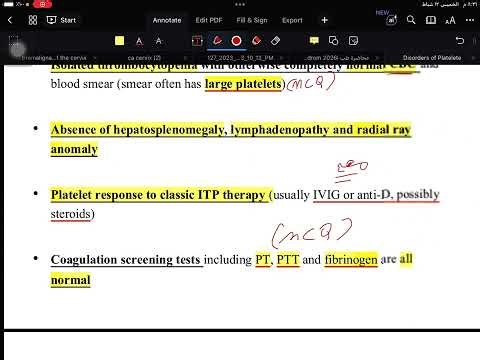Open the shapes tool

click(x=333, y=41)
